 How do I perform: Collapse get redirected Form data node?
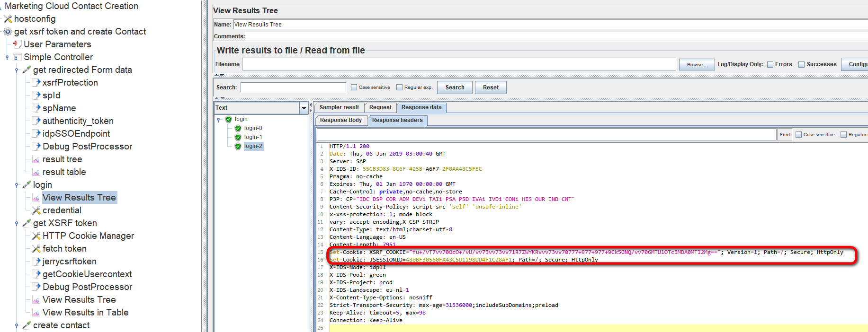(x=17, y=70)
